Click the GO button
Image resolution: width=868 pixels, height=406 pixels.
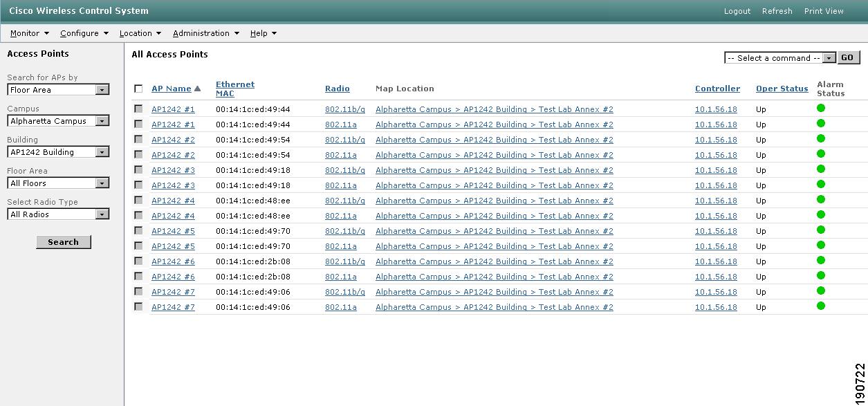[849, 57]
